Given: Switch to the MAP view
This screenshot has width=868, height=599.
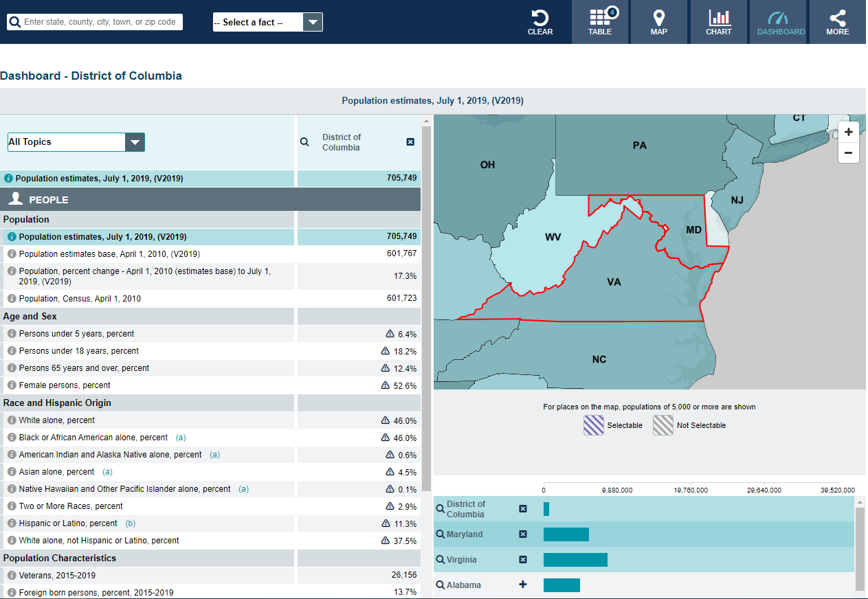Looking at the screenshot, I should (659, 22).
